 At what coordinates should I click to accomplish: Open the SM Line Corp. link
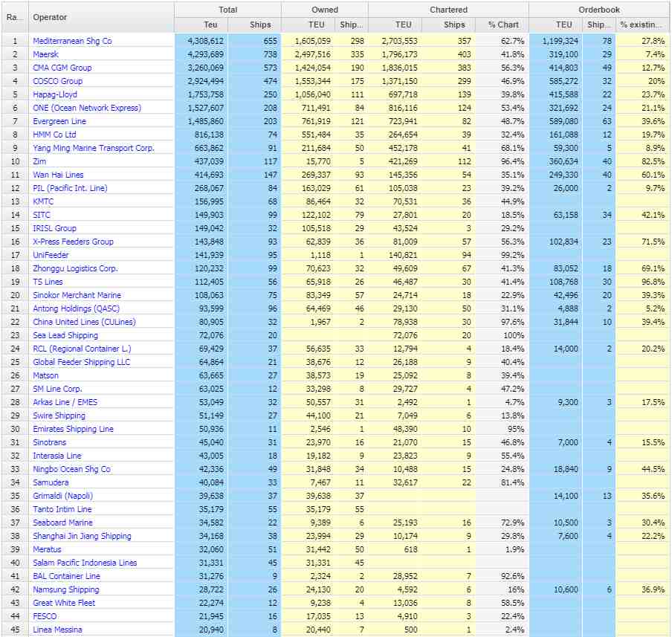(57, 389)
